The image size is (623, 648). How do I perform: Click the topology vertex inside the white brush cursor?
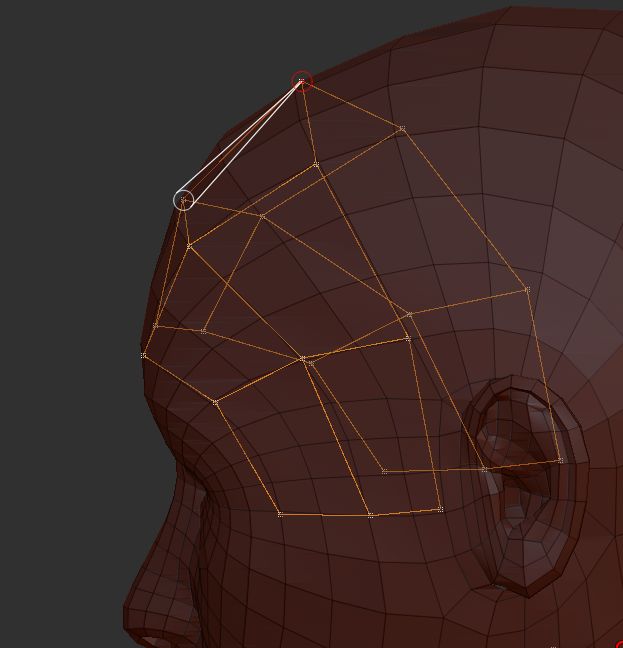click(184, 200)
